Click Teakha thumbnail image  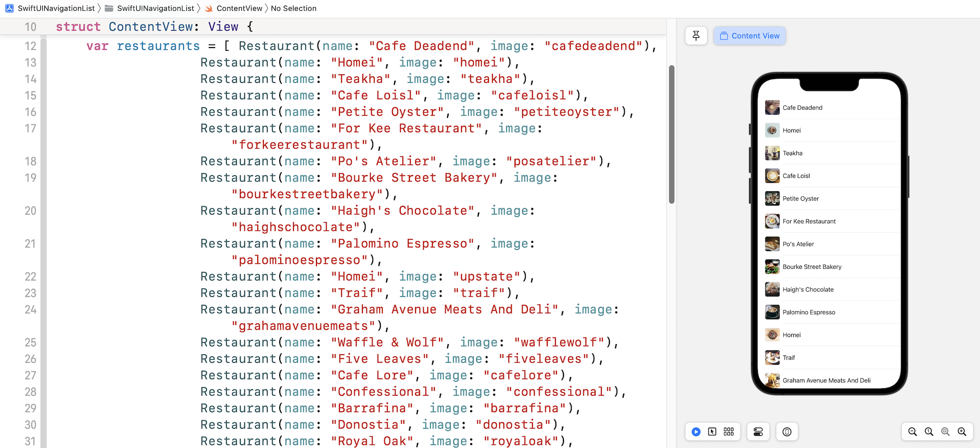pos(772,153)
